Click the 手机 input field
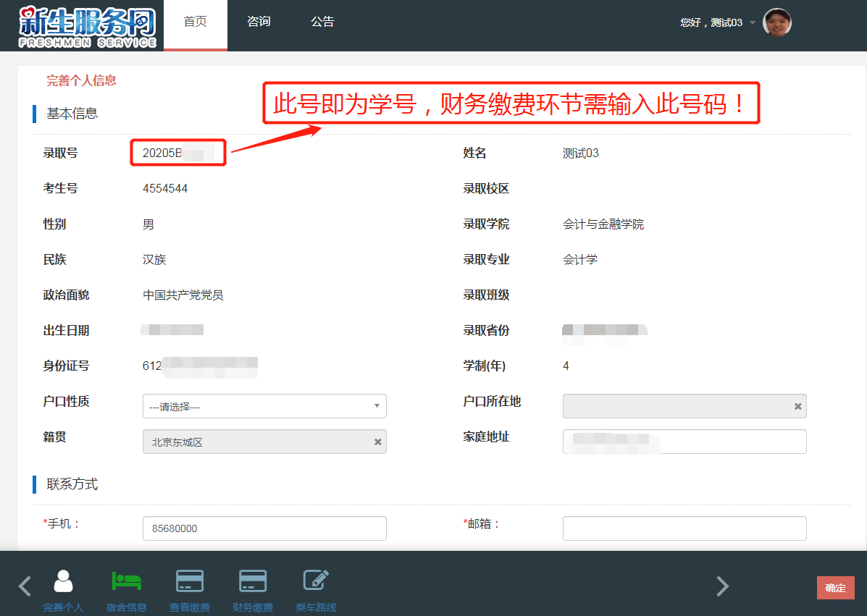This screenshot has height=616, width=867. [x=264, y=528]
